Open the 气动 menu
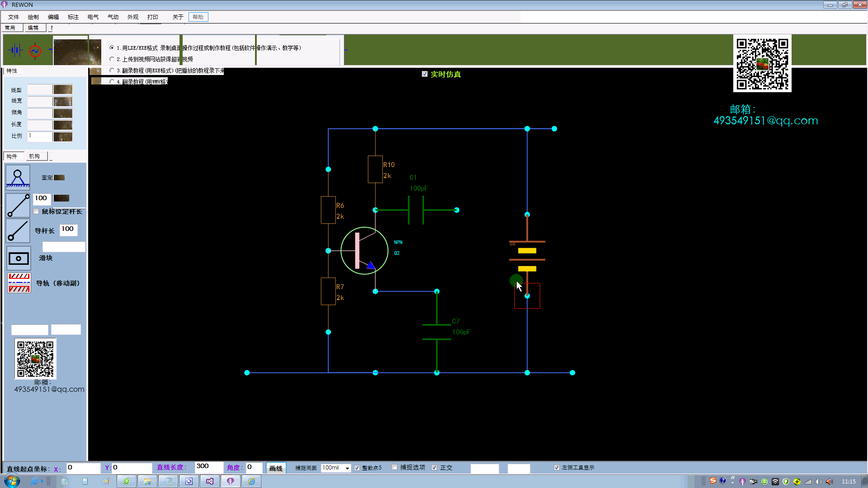The height and width of the screenshot is (488, 868). point(113,17)
